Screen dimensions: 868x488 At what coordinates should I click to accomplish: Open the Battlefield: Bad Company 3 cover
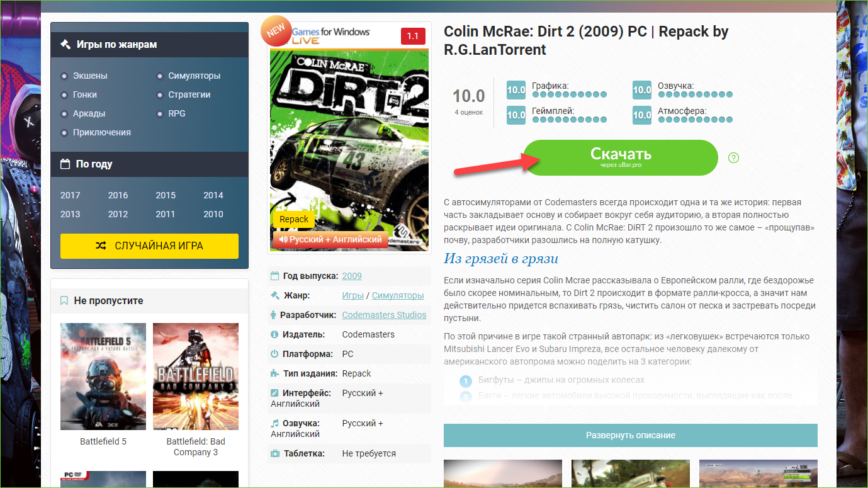click(x=196, y=377)
